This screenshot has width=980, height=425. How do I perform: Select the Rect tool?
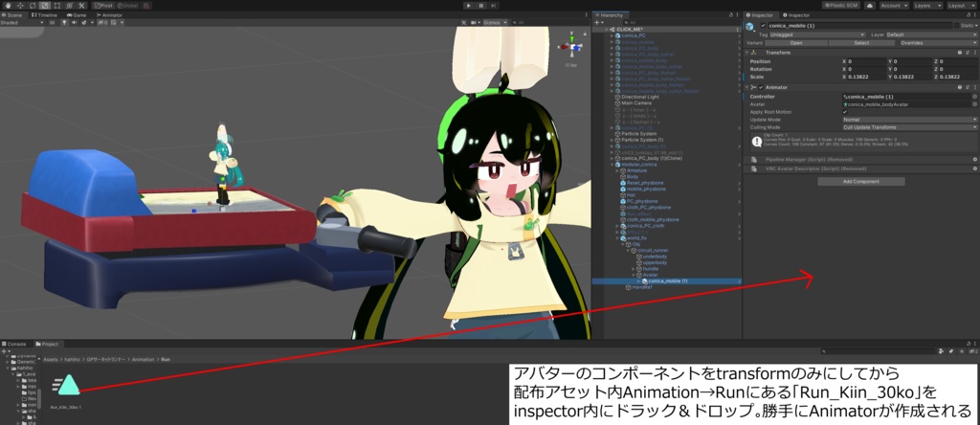[x=56, y=5]
